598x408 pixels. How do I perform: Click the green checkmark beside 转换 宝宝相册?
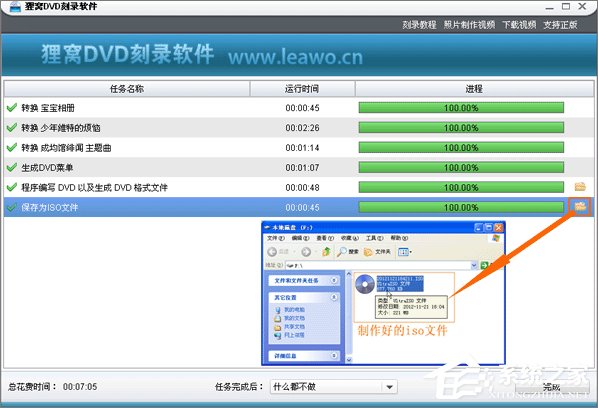click(x=12, y=108)
